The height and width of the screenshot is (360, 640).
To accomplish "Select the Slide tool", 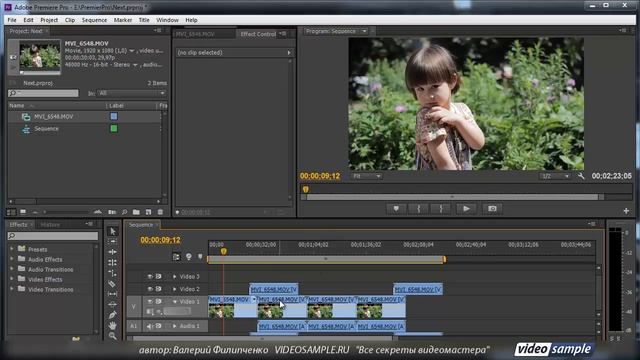I will pos(113,304).
